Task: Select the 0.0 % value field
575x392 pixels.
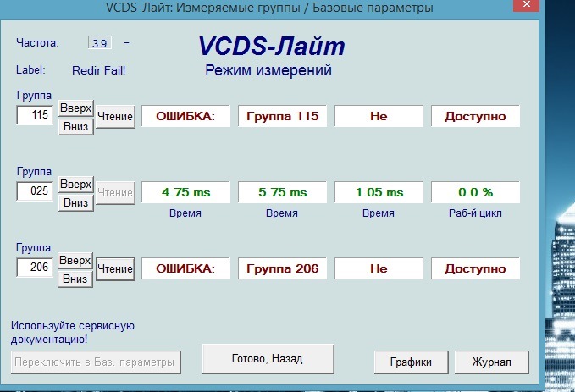Action: 475,192
